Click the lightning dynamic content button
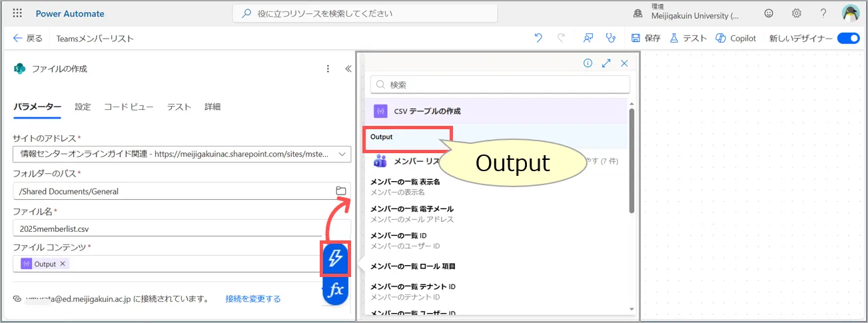Viewport: 868px width, 323px height. tap(335, 258)
